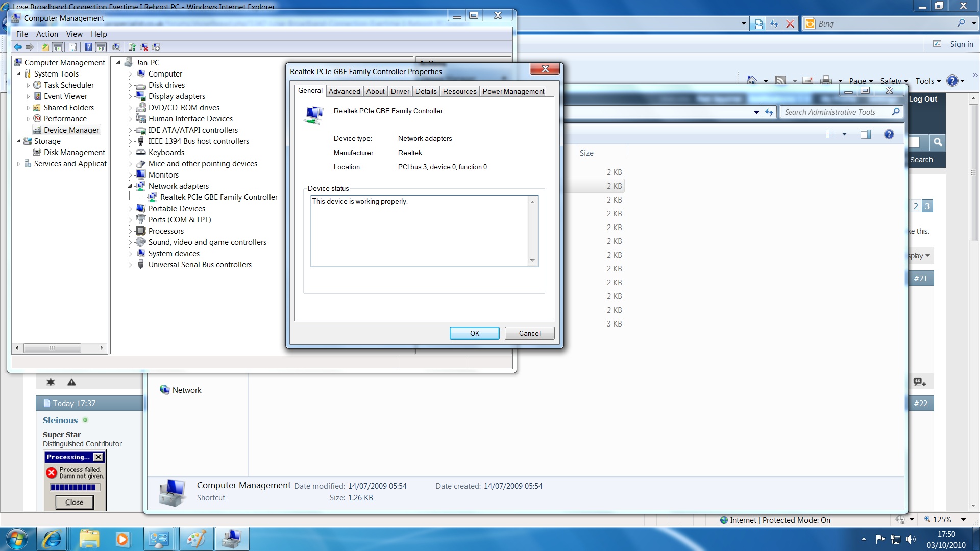Click OK in the Realtek properties dialog

(475, 333)
